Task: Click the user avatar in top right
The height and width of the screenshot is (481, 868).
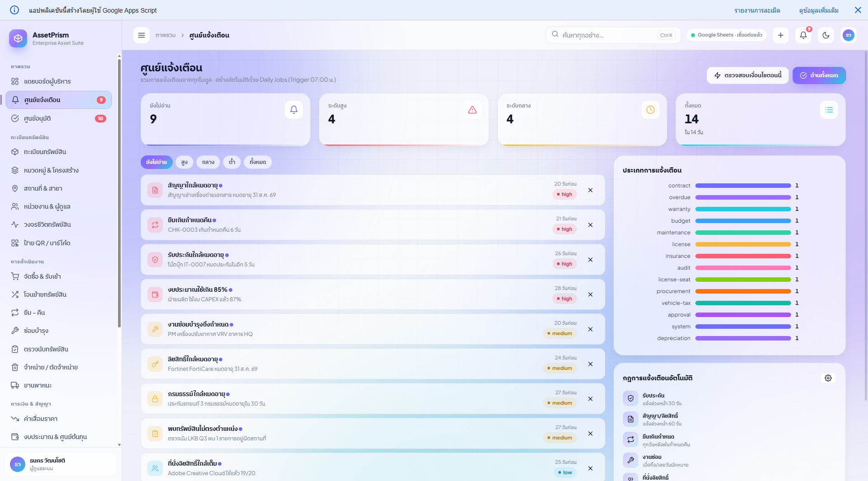Action: (849, 35)
